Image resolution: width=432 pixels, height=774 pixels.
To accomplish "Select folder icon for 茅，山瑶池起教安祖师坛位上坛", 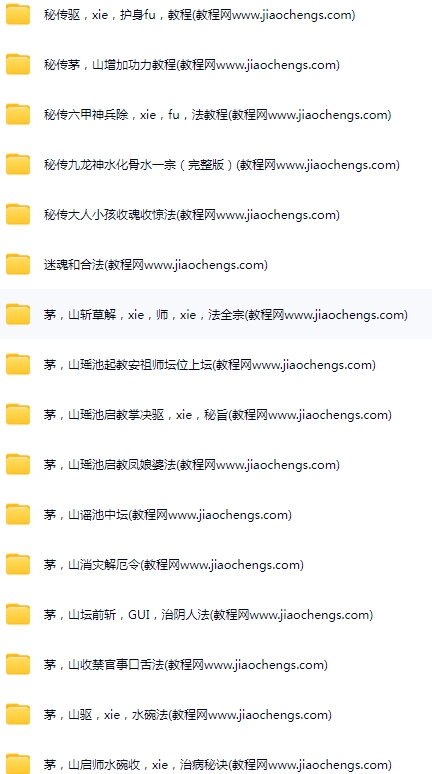I will point(18,364).
